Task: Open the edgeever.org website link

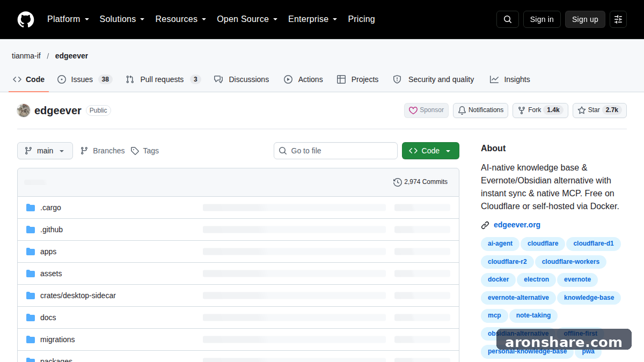Action: point(517,225)
